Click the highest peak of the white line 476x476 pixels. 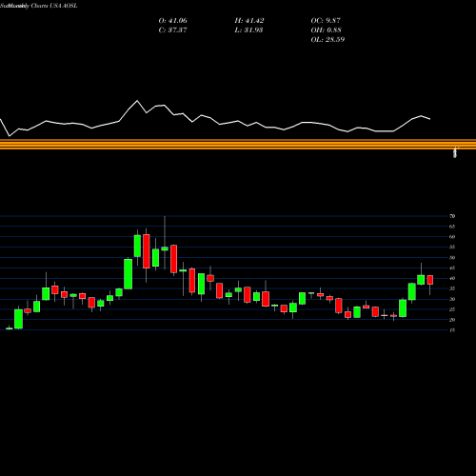pyautogui.click(x=137, y=101)
